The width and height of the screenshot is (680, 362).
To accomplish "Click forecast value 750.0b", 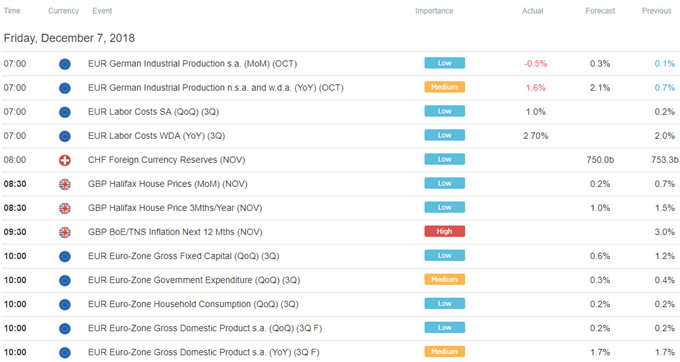I will (x=600, y=160).
